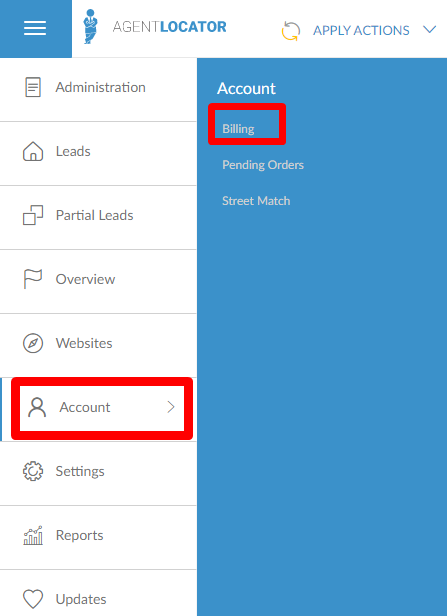Click the Administration document icon

click(33, 87)
